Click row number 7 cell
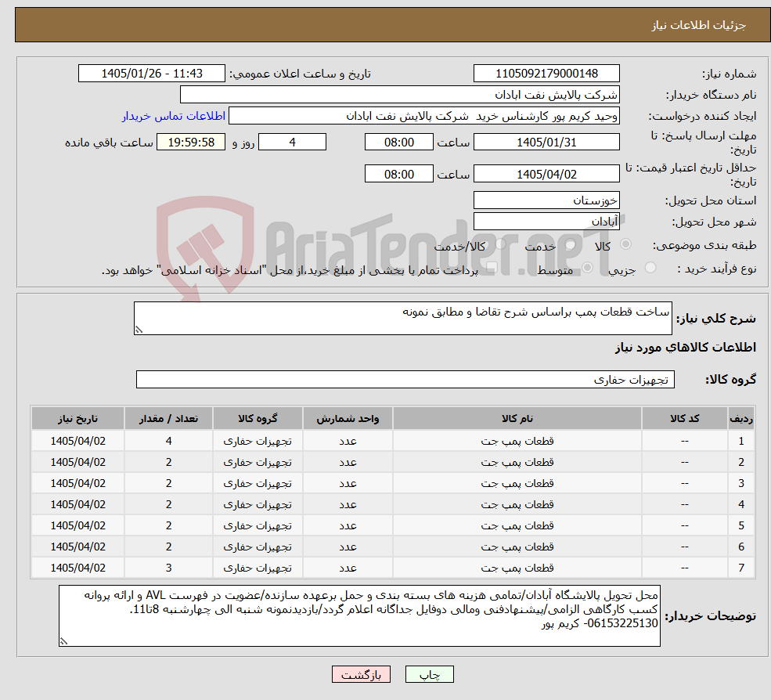Image resolution: width=771 pixels, height=700 pixels. (741, 568)
